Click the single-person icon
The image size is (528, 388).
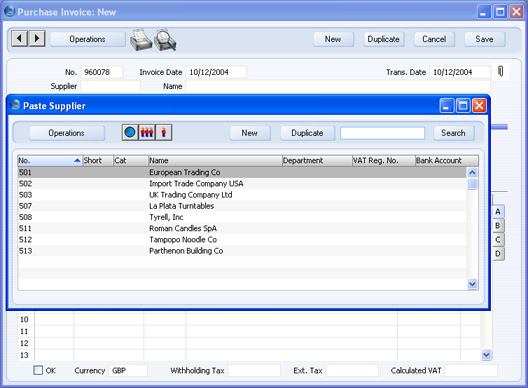164,132
